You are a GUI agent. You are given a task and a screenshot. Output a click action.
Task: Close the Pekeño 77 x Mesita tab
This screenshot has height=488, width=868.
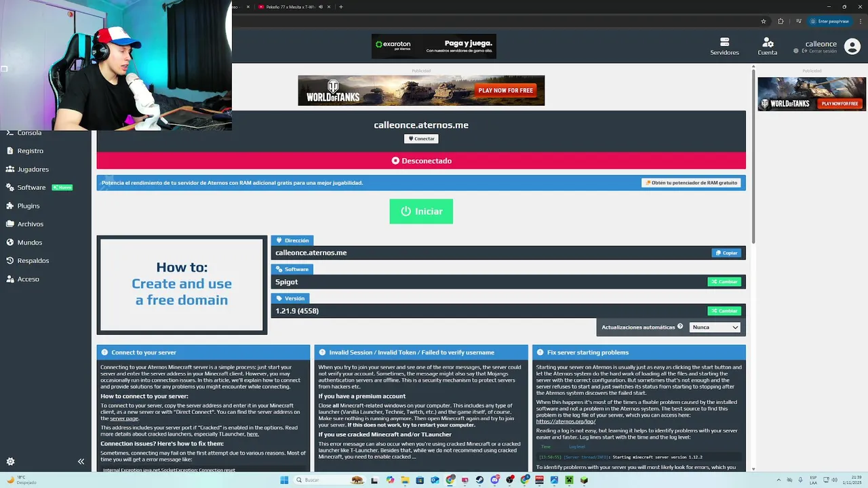click(x=330, y=7)
